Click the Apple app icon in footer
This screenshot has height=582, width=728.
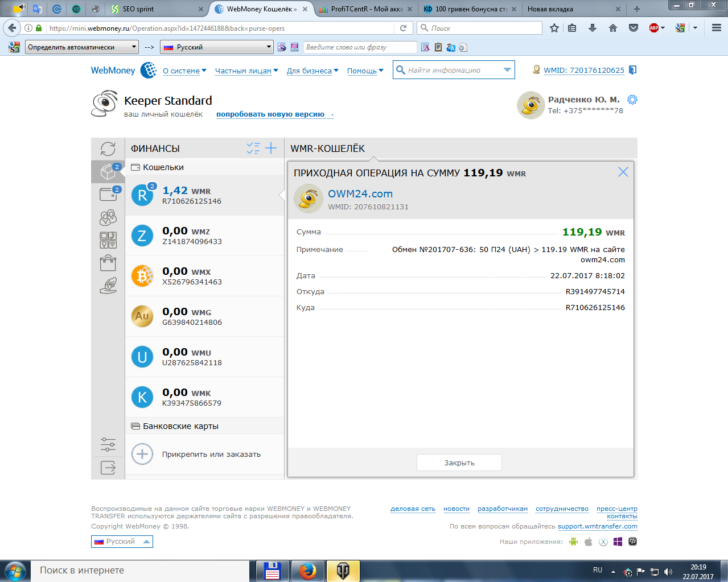point(589,542)
